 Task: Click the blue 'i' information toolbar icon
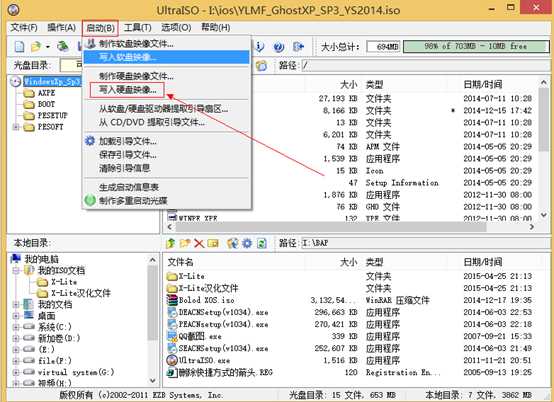pos(260,47)
